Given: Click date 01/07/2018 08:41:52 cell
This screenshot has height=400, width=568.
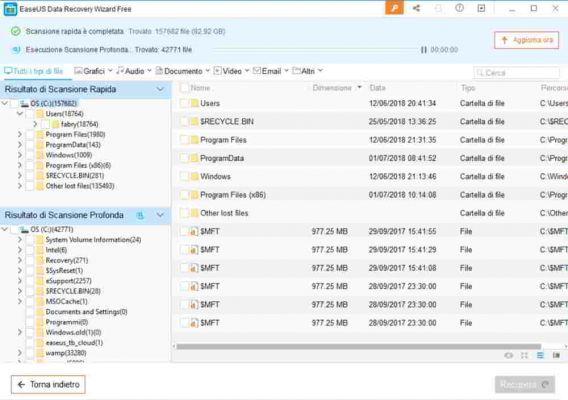Looking at the screenshot, I should point(402,158).
